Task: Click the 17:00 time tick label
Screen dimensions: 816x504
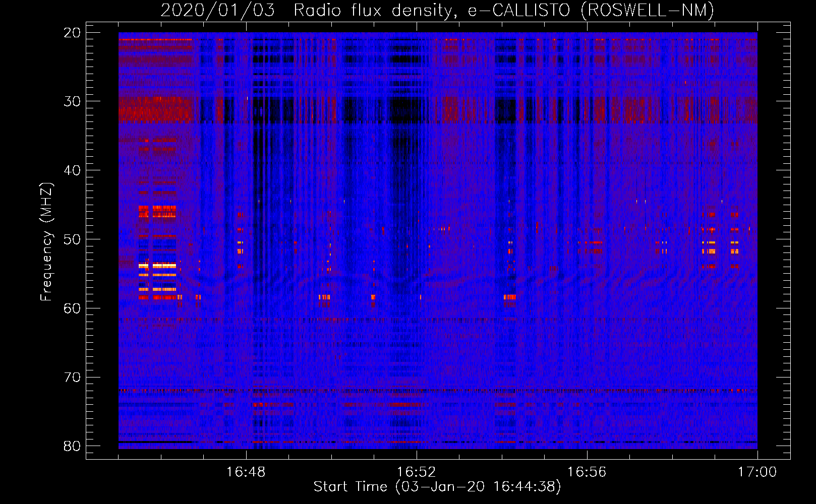Action: [757, 472]
